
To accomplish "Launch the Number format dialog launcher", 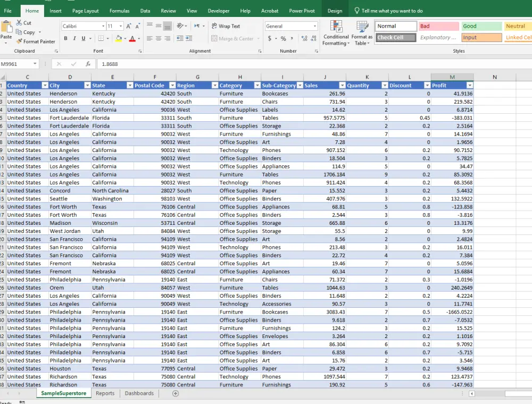I will (x=317, y=51).
